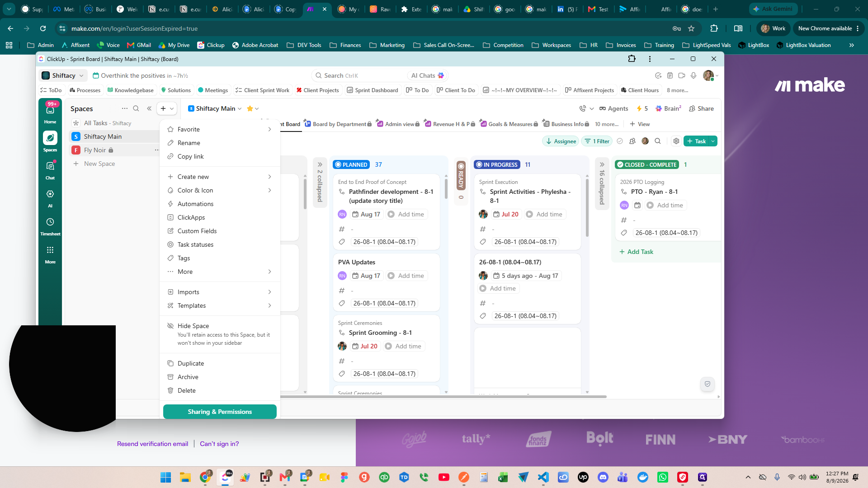Select Delete in the context menu
The width and height of the screenshot is (868, 488).
pos(220,390)
